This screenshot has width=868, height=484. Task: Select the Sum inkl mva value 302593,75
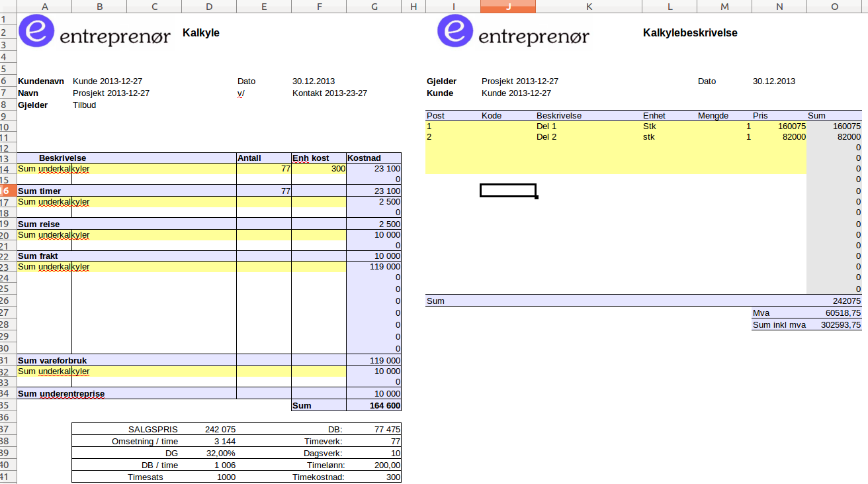point(834,325)
